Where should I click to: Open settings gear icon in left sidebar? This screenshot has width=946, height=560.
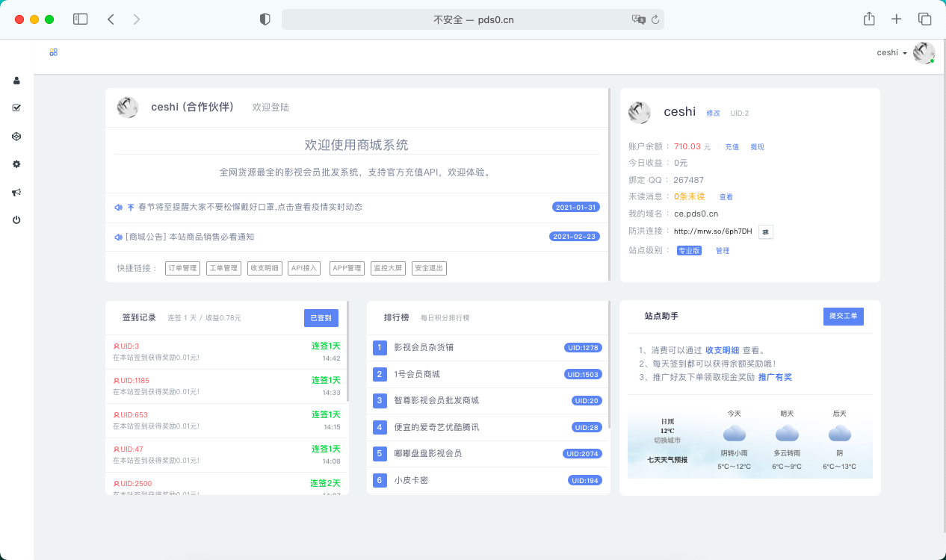click(x=16, y=164)
